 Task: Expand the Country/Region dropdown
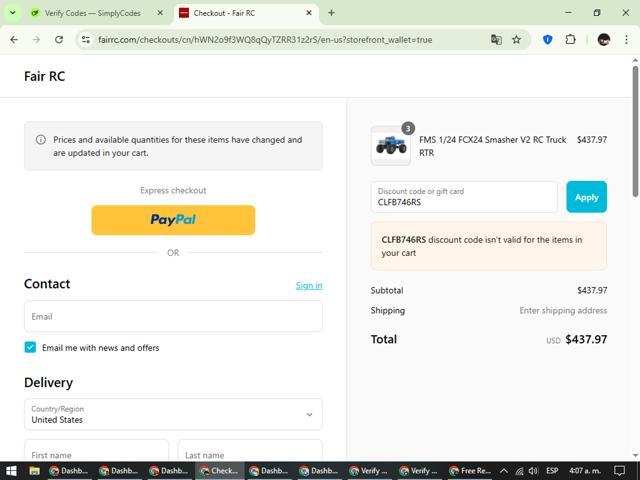point(173,414)
